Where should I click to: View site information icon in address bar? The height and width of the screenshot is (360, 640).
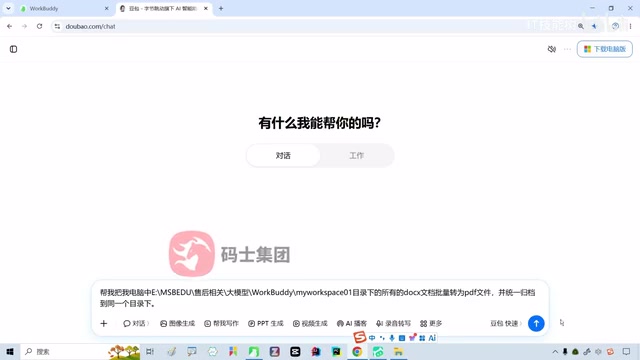[x=57, y=26]
